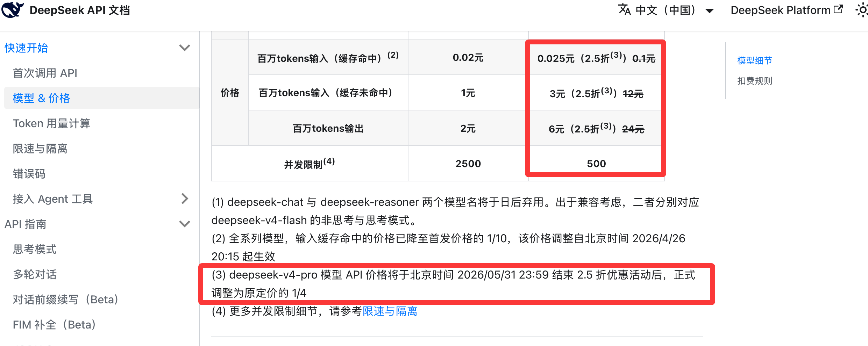This screenshot has width=868, height=346.
Task: Click the 6元（2.5折）price cell
Action: point(596,128)
